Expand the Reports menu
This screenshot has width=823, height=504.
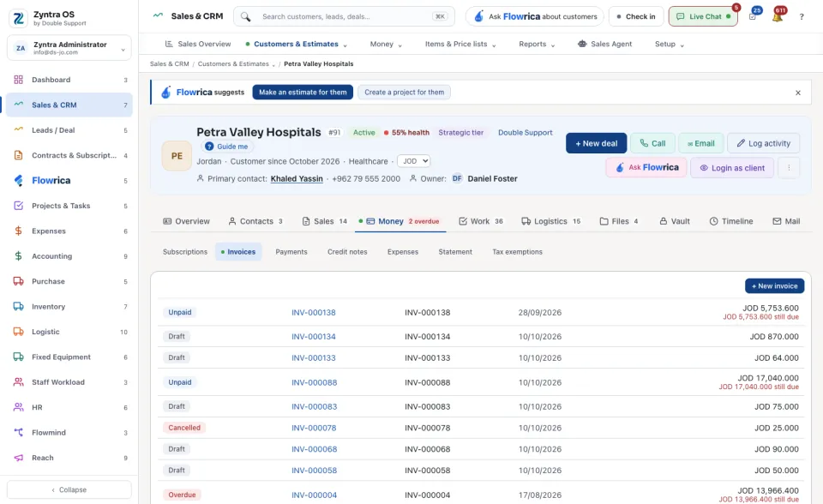tap(537, 44)
